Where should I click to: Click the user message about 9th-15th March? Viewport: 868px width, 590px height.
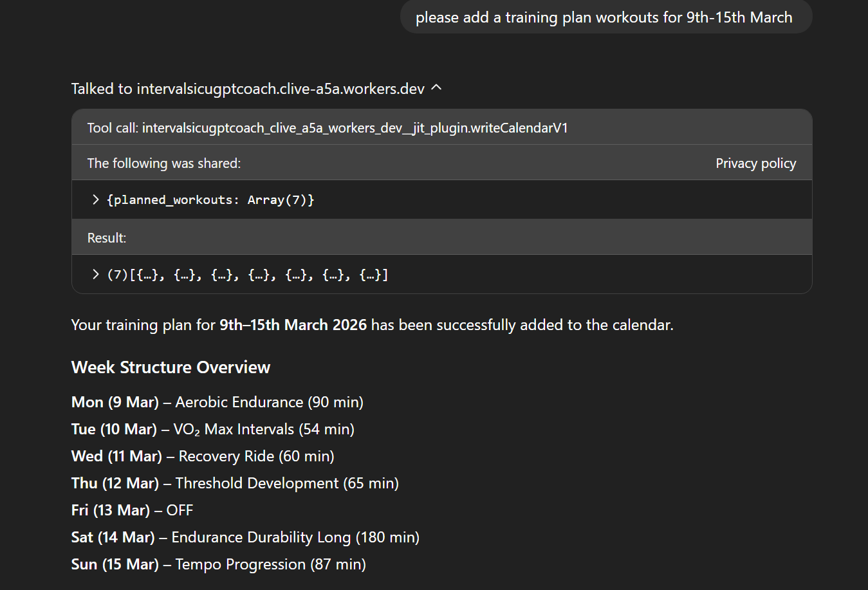click(604, 17)
